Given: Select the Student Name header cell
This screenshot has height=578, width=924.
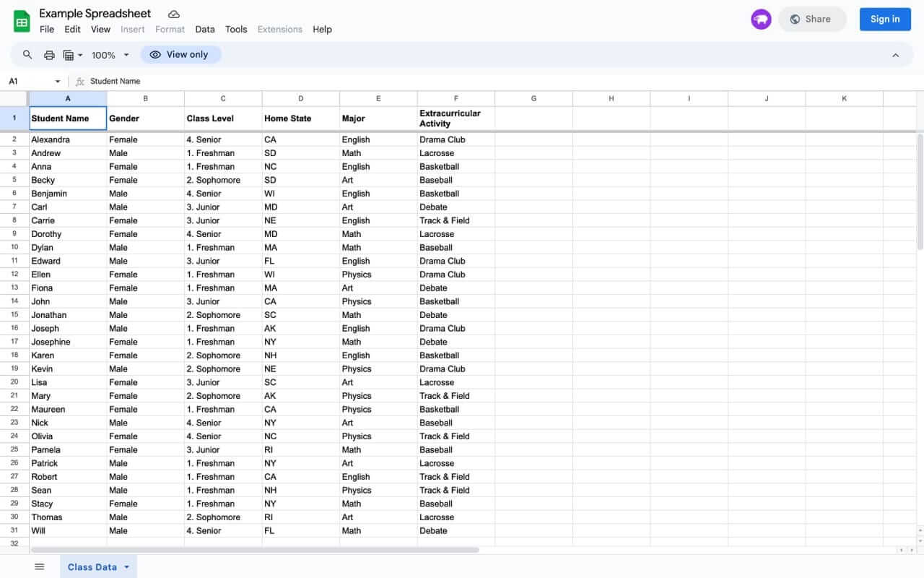Looking at the screenshot, I should pyautogui.click(x=68, y=118).
